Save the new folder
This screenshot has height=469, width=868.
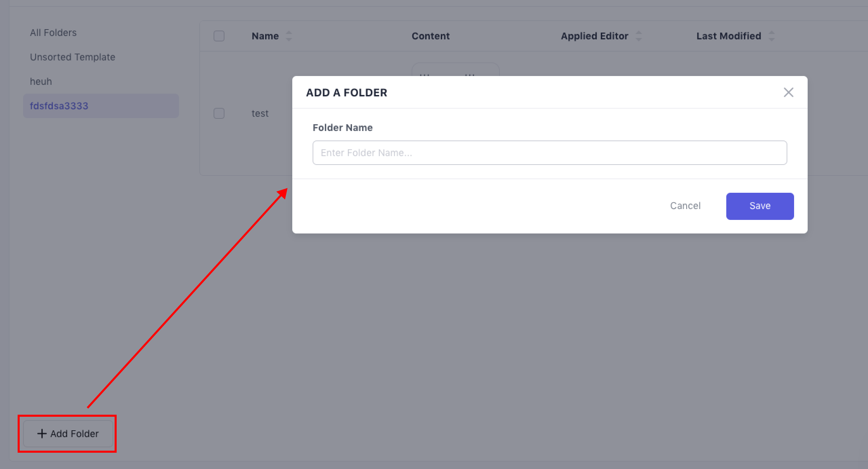pos(759,206)
